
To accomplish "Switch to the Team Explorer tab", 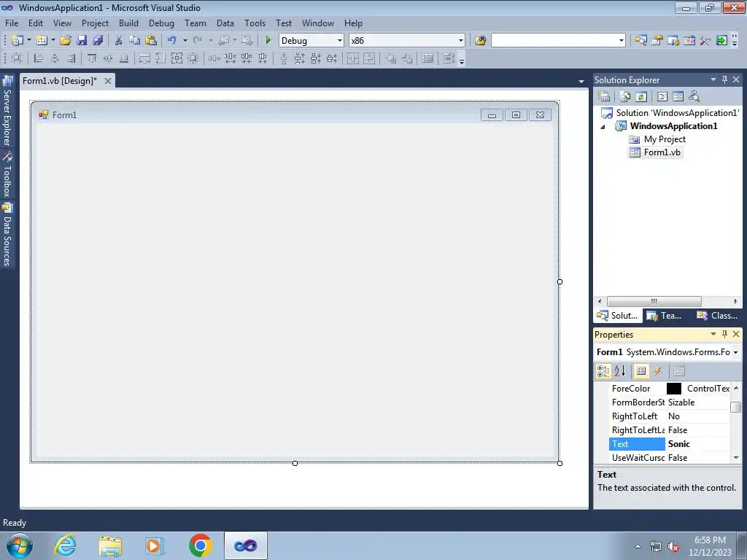I will point(664,315).
